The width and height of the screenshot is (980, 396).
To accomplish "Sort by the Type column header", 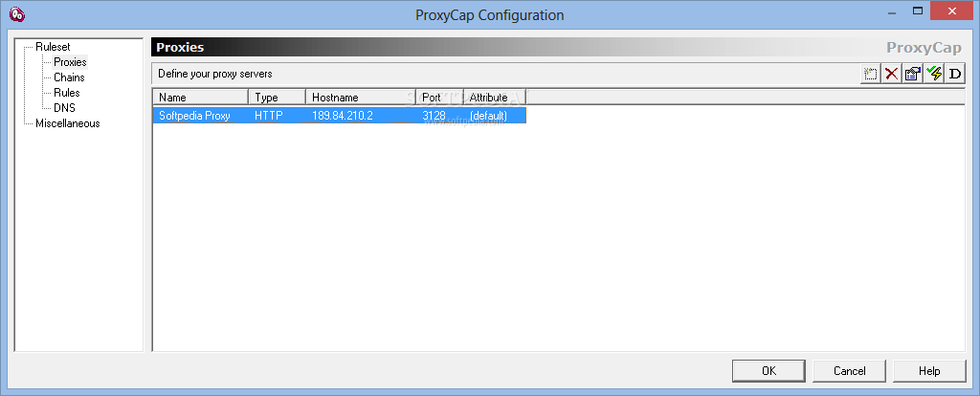I will [x=277, y=98].
